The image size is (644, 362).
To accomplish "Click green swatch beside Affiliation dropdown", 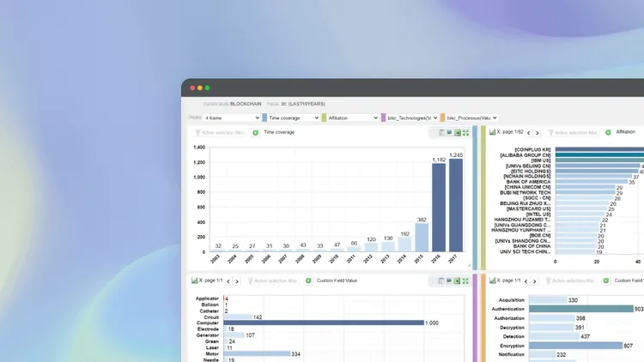I will 324,118.
